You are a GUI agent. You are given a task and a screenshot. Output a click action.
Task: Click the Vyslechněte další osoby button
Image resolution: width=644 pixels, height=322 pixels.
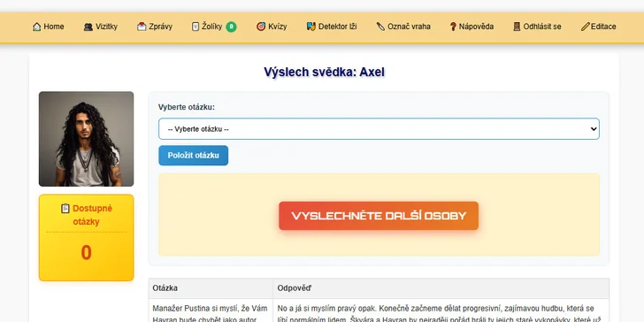click(x=379, y=216)
